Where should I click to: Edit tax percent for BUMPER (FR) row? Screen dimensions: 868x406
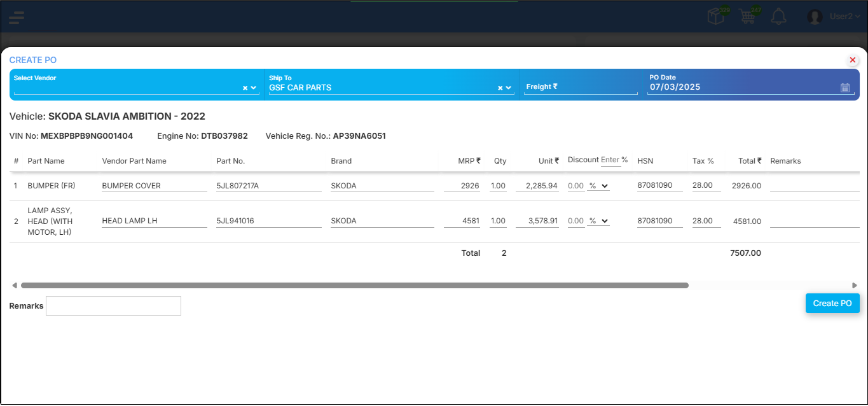point(706,186)
